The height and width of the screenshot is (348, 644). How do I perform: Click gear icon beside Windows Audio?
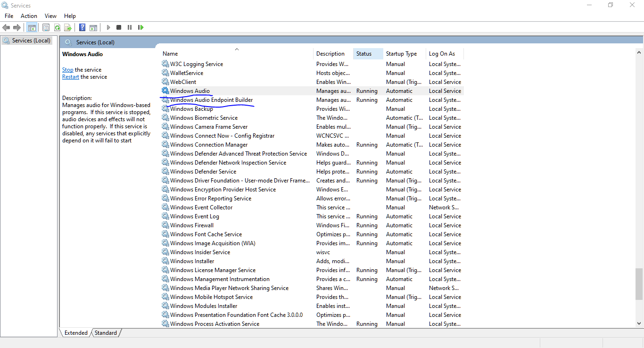(x=165, y=91)
